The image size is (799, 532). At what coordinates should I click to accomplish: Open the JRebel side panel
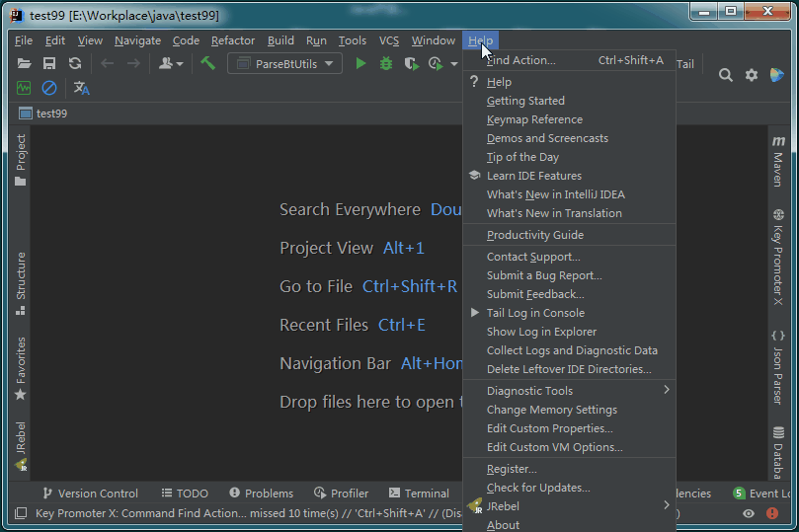21,446
